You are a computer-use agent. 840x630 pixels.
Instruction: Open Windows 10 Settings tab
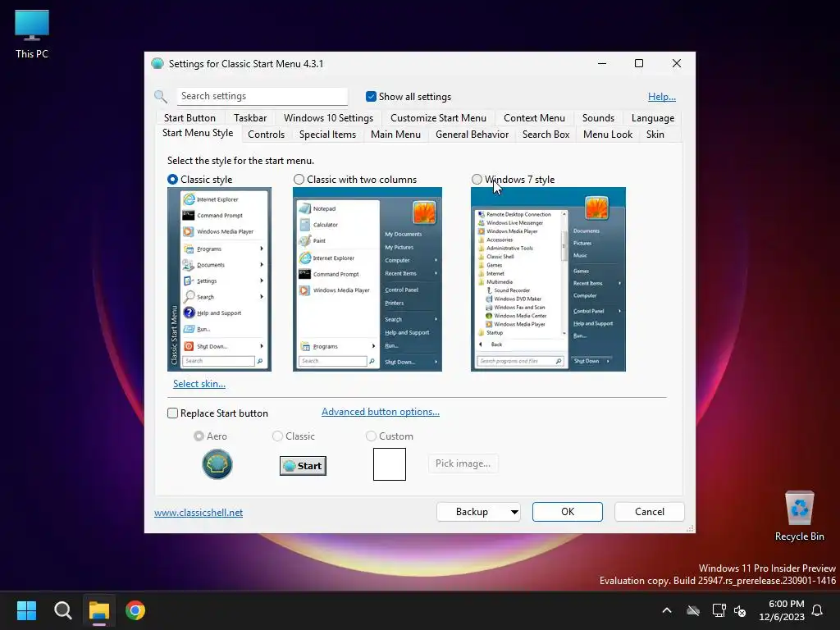pos(328,118)
